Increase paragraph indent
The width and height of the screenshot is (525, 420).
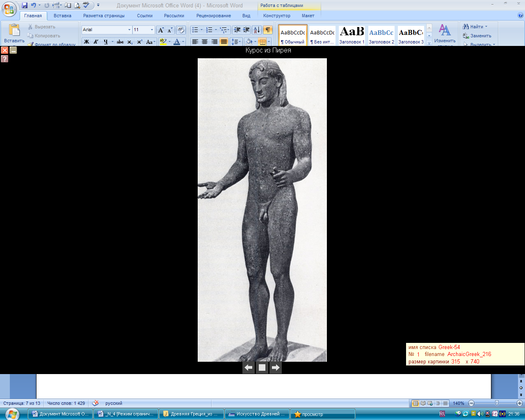[x=247, y=30]
